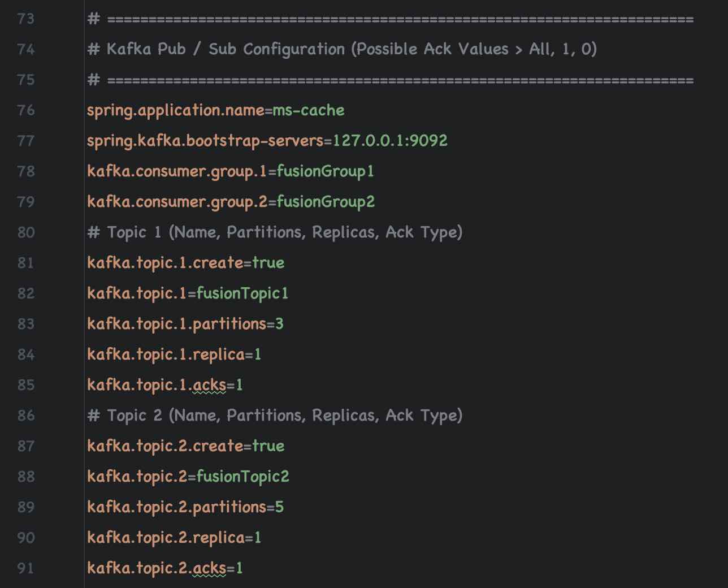Click the kafka.topic.2.create key
This screenshot has width=728, height=588.
tap(165, 446)
